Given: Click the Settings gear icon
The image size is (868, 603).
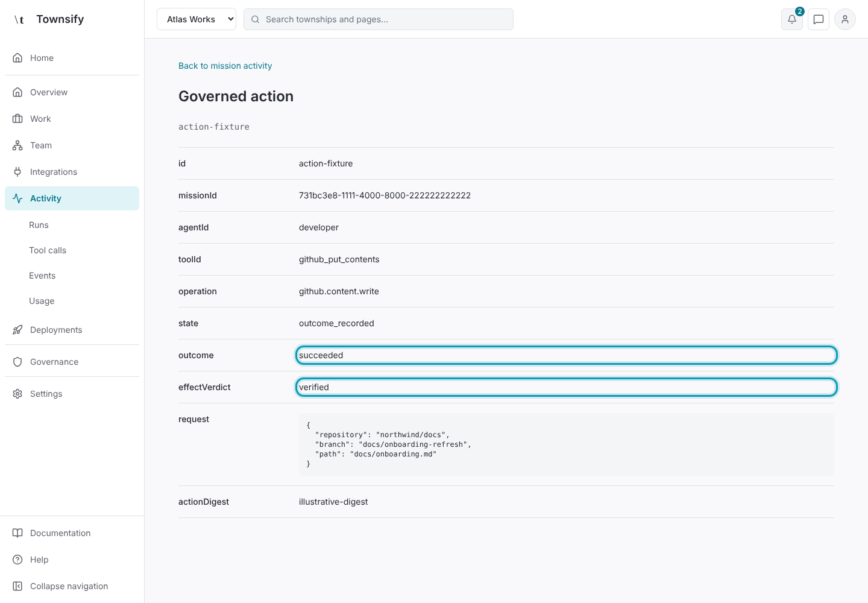Looking at the screenshot, I should (x=17, y=394).
